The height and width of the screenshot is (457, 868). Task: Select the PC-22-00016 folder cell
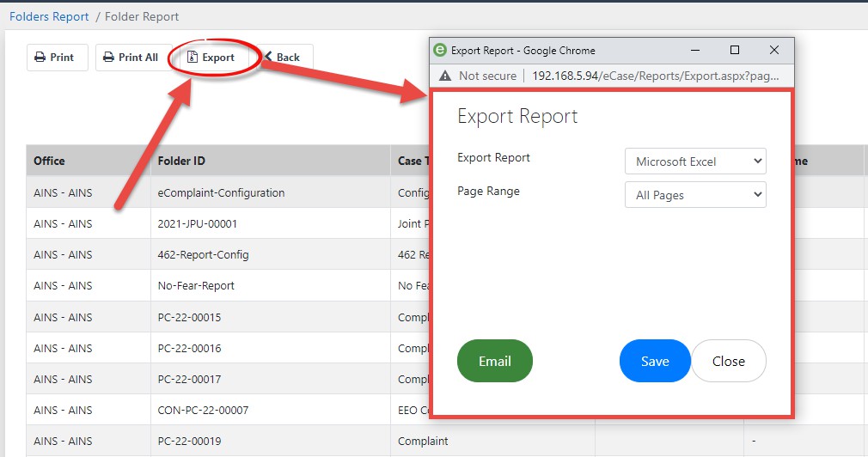pyautogui.click(x=271, y=348)
